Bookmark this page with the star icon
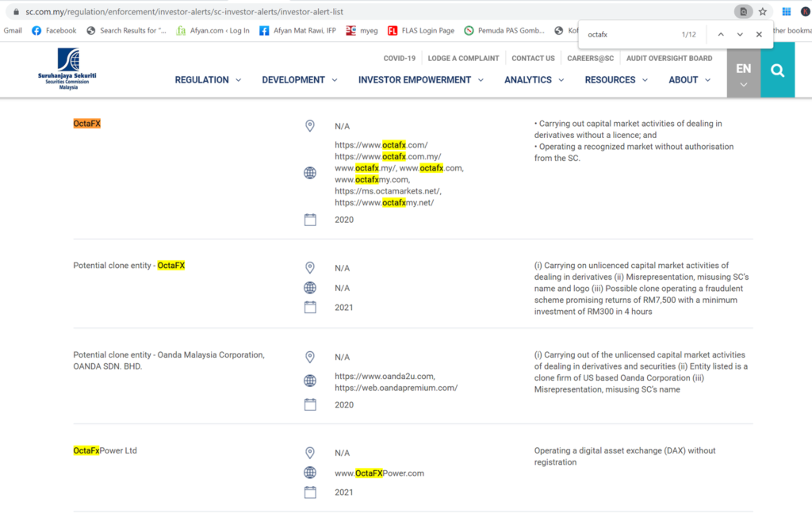Image resolution: width=812 pixels, height=517 pixels. (763, 11)
